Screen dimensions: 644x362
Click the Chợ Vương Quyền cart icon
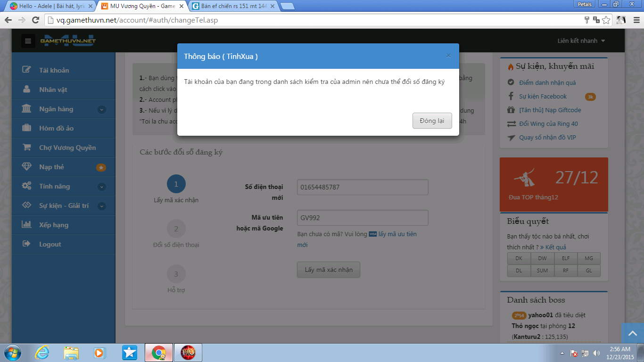(x=27, y=148)
